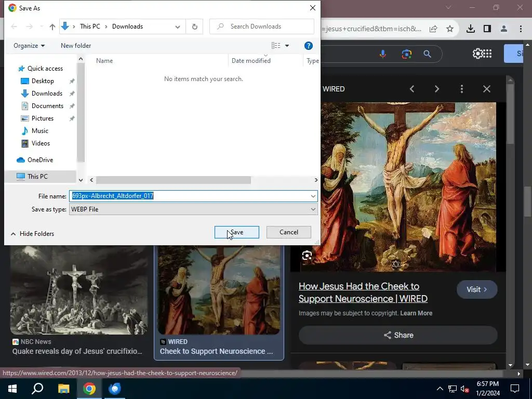Click Downloads in the address breadcrumb
This screenshot has height=399, width=532.
pos(128,26)
